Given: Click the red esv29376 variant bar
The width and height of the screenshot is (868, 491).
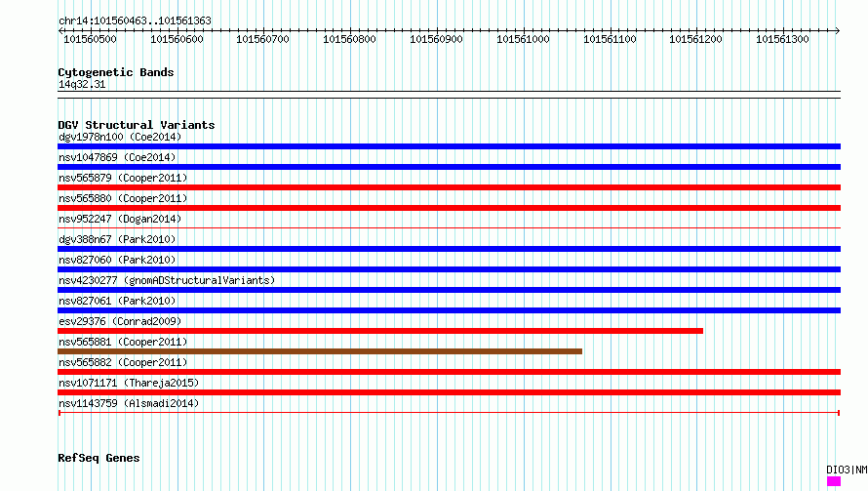Looking at the screenshot, I should pos(380,331).
